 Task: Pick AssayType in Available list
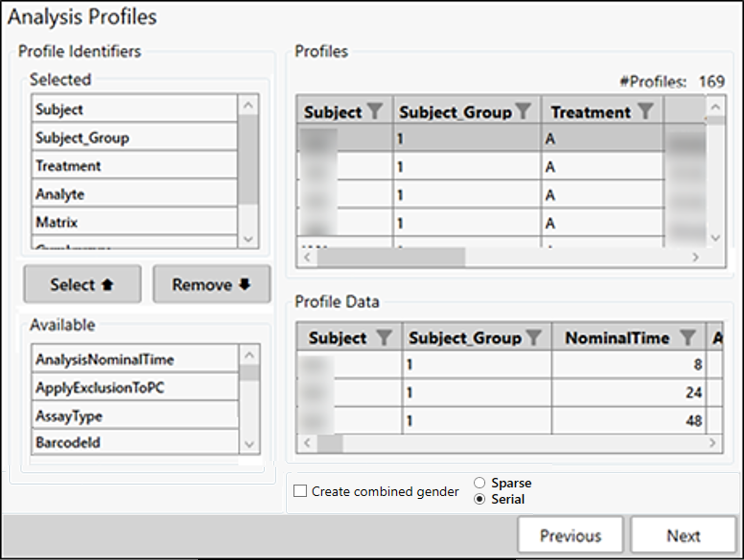[x=135, y=415]
